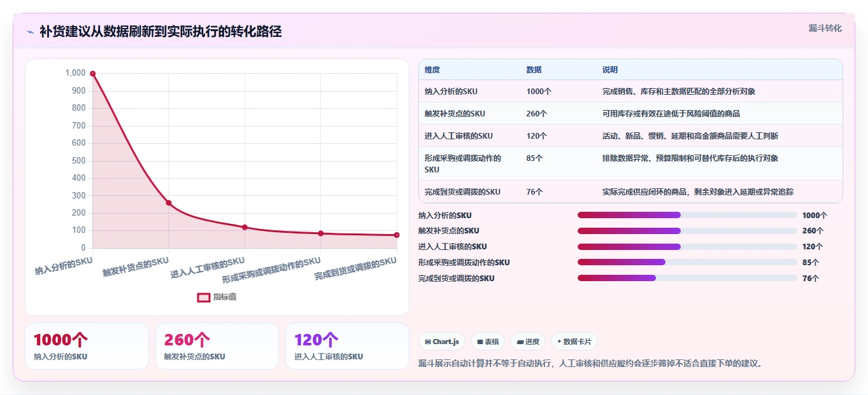The width and height of the screenshot is (868, 395).
Task: Click the 漏斗转化 tag in the header
Action: (825, 28)
